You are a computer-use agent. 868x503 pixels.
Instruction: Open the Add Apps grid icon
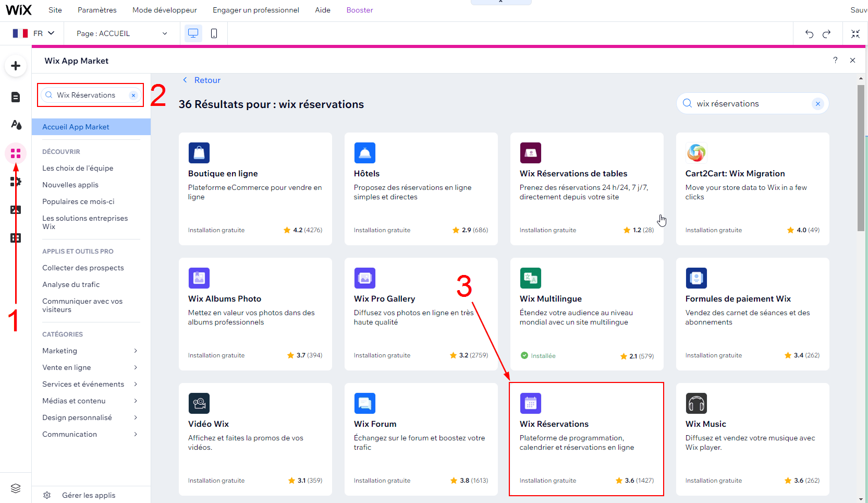point(16,153)
